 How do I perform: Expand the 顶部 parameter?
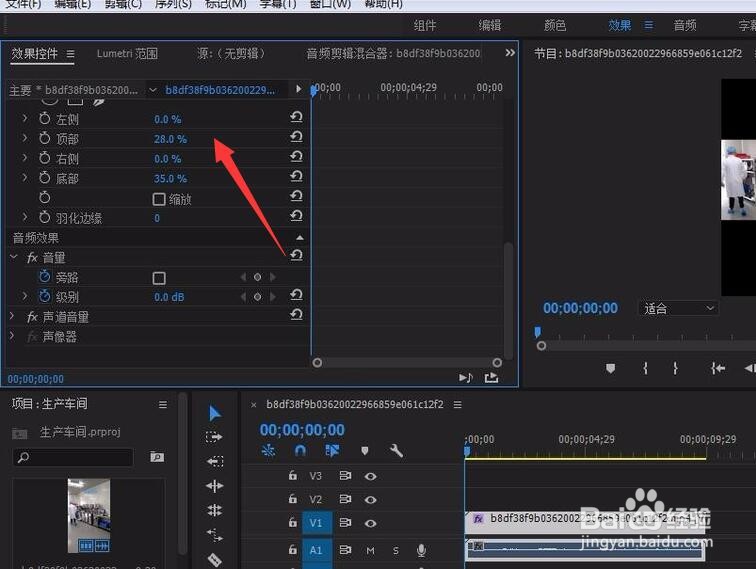(25, 138)
